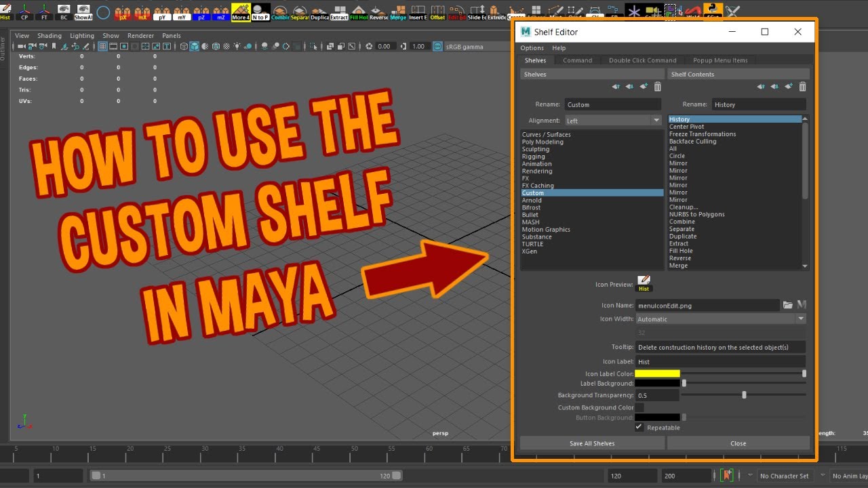Click the Extract shelf icon
This screenshot has width=868, height=488.
pyautogui.click(x=339, y=12)
